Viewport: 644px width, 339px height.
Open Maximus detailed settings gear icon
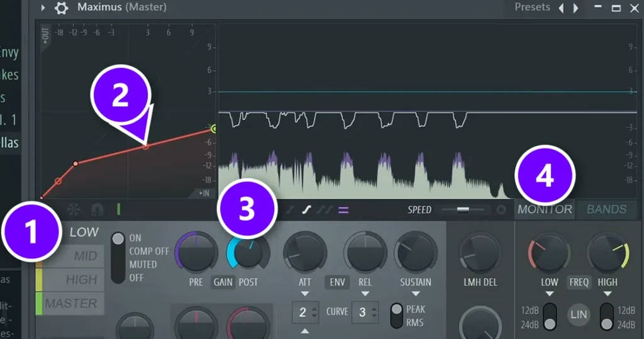point(61,8)
